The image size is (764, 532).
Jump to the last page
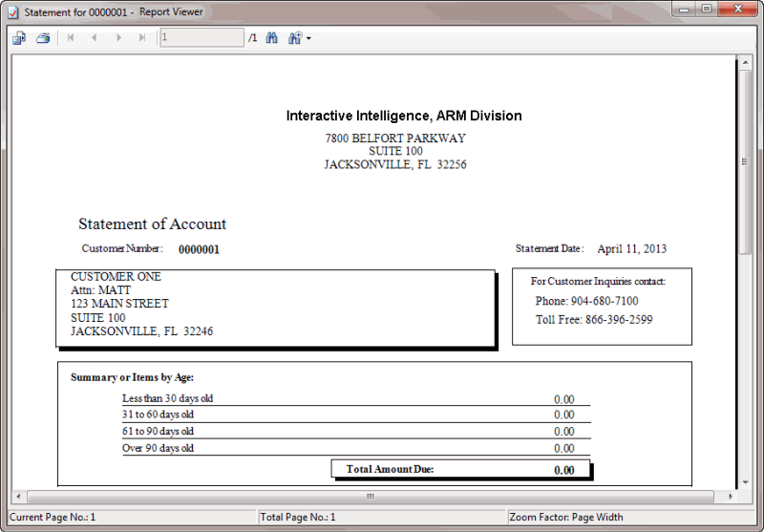pyautogui.click(x=142, y=38)
